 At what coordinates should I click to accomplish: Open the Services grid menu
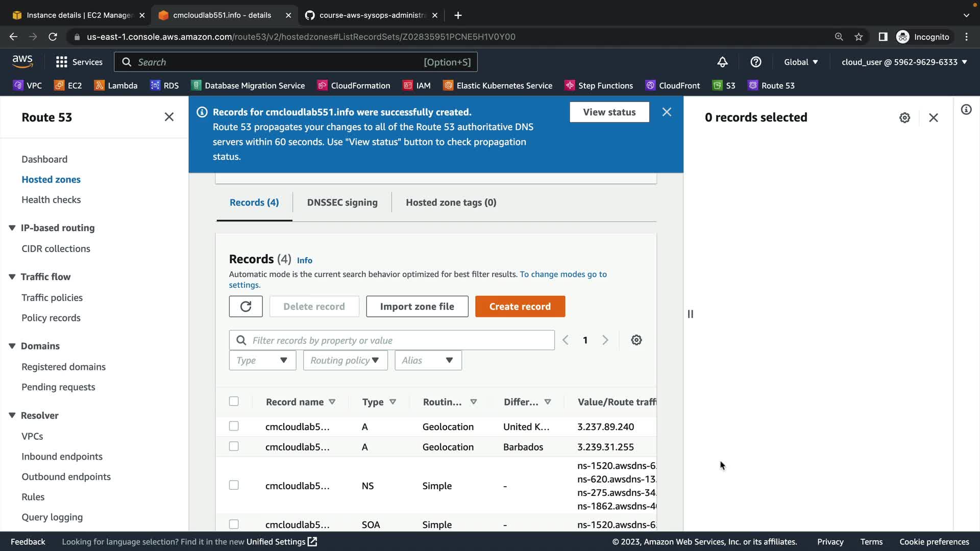[x=79, y=62]
